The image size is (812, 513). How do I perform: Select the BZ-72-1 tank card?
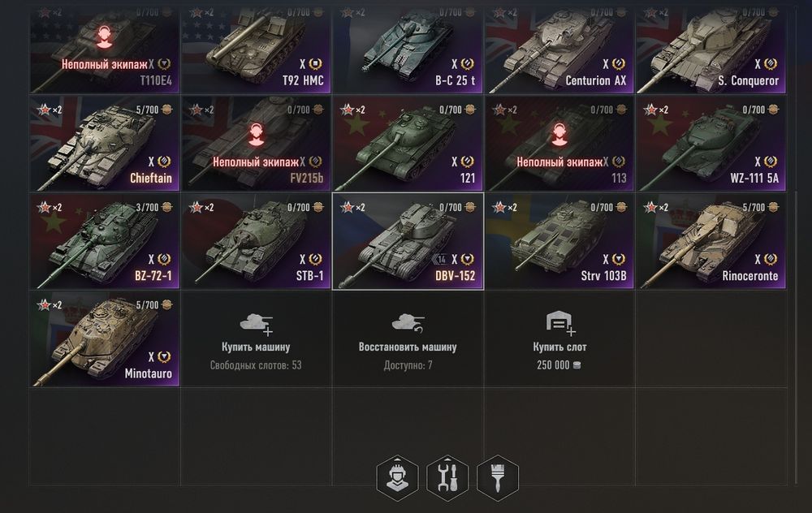(x=105, y=241)
